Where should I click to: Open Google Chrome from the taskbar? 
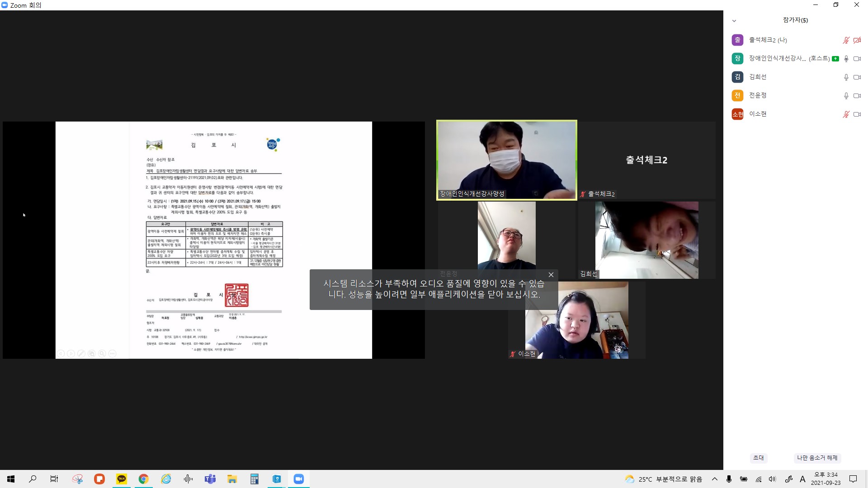[143, 479]
